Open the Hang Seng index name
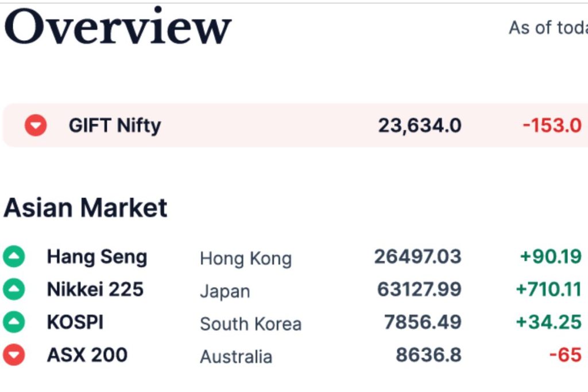Screen dimensions: 588x392 point(96,258)
